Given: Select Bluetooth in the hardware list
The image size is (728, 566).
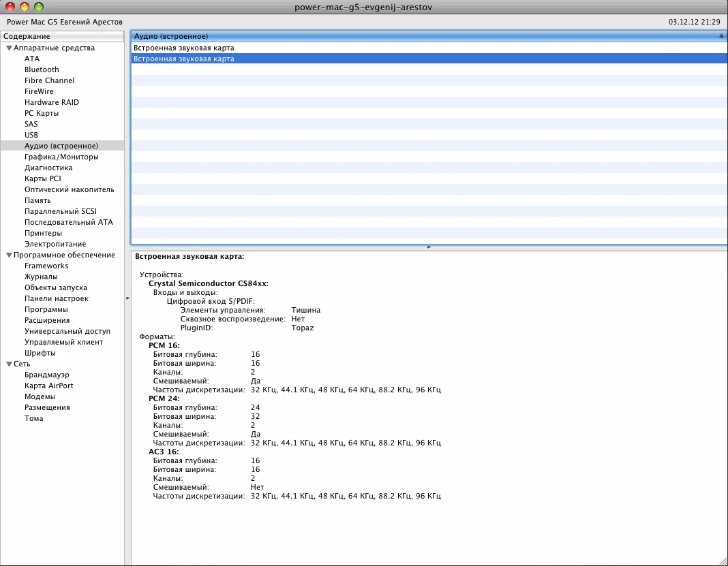Looking at the screenshot, I should point(42,69).
